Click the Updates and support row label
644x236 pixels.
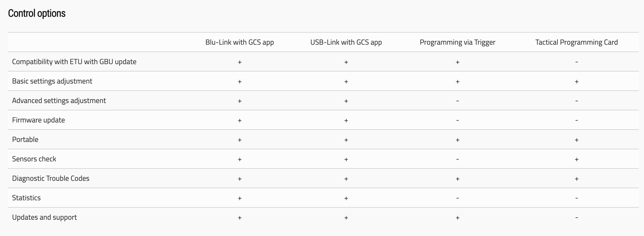coord(44,217)
